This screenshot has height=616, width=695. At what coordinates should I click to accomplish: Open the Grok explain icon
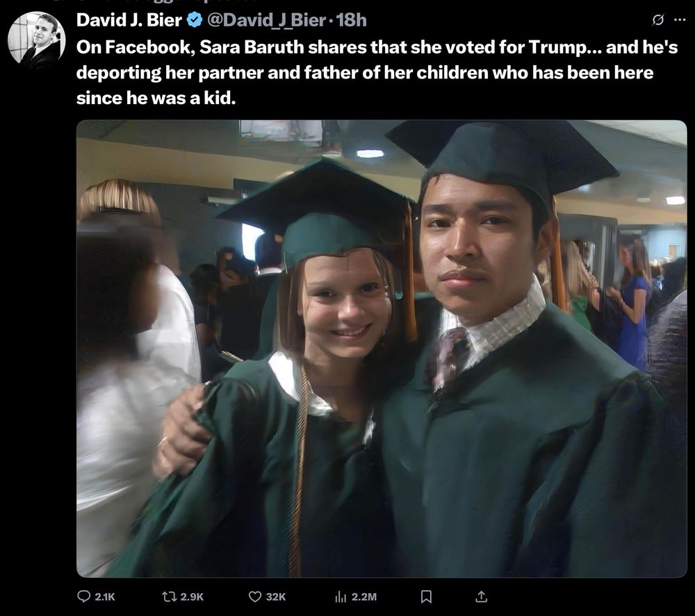[658, 20]
